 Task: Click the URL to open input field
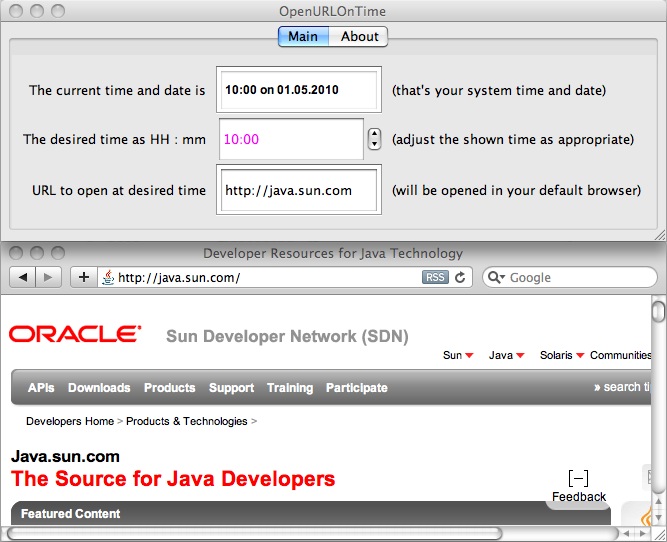[298, 190]
